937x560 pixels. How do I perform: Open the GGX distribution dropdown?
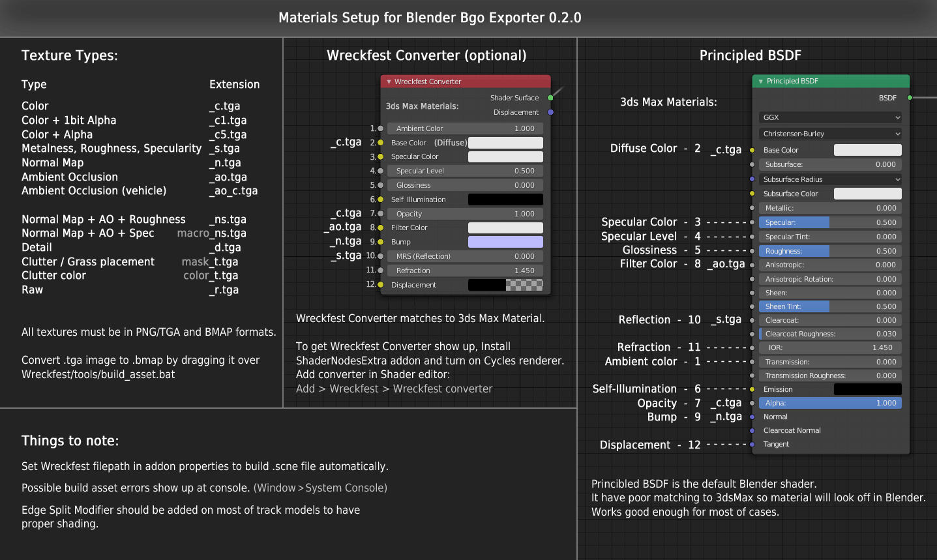point(830,117)
